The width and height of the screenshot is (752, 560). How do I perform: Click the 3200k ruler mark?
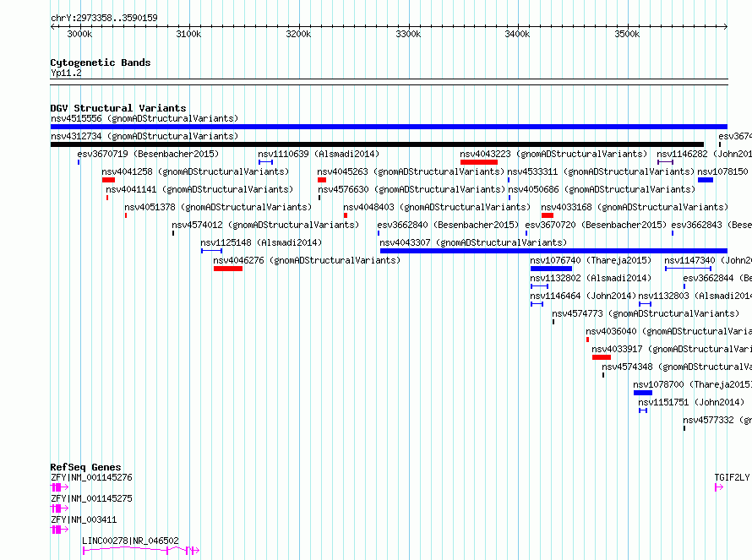[298, 34]
